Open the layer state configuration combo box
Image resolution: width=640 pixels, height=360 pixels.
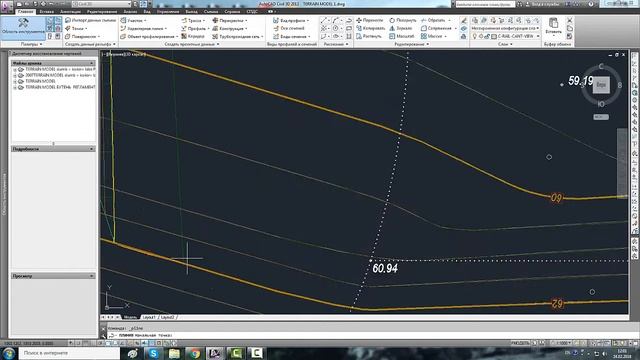point(505,28)
